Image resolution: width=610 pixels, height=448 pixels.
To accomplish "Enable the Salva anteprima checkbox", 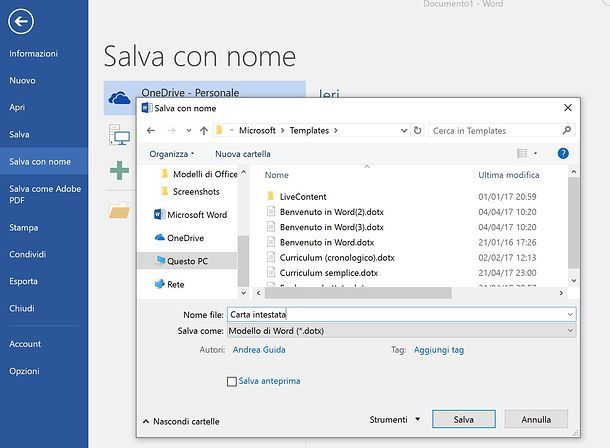I will click(x=232, y=382).
